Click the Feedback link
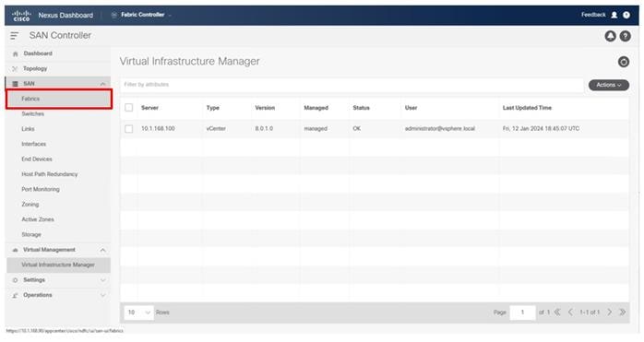The image size is (644, 342). [x=593, y=15]
